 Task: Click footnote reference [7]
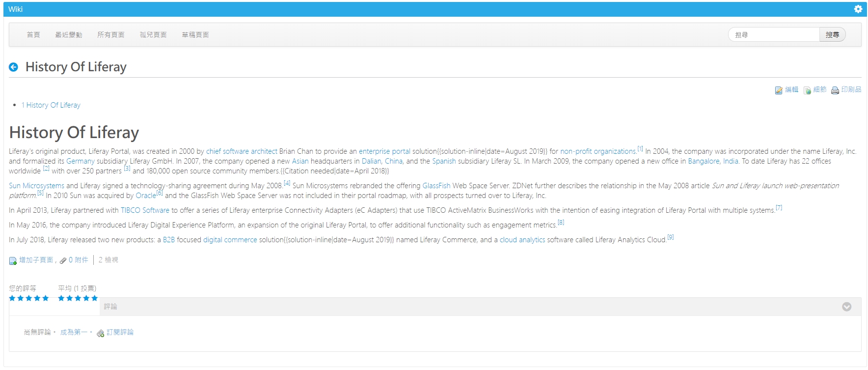click(779, 208)
